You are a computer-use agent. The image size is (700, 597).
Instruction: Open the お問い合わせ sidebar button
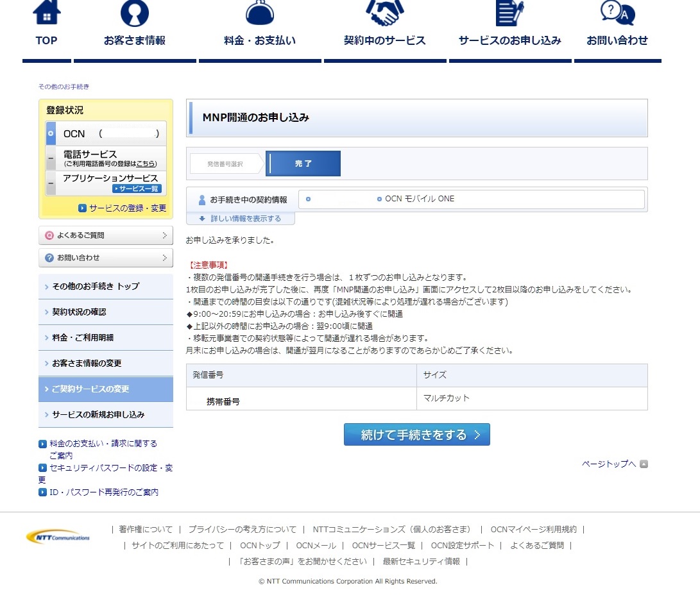pos(106,258)
